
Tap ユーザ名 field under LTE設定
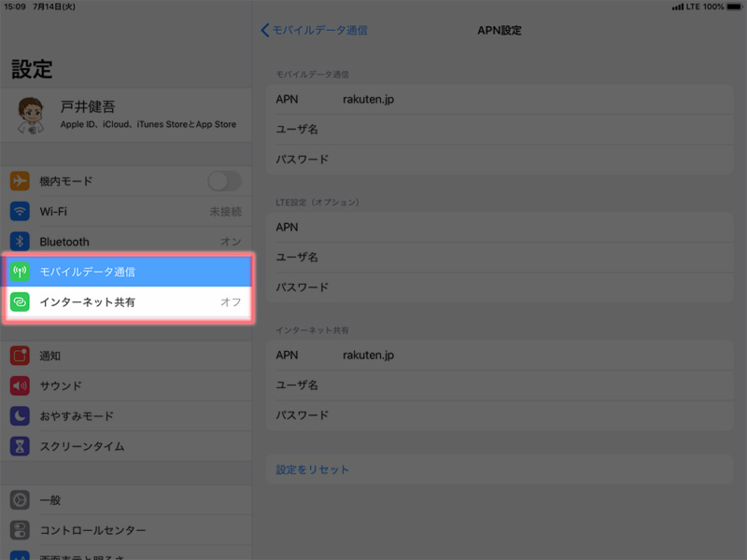pyautogui.click(x=500, y=258)
